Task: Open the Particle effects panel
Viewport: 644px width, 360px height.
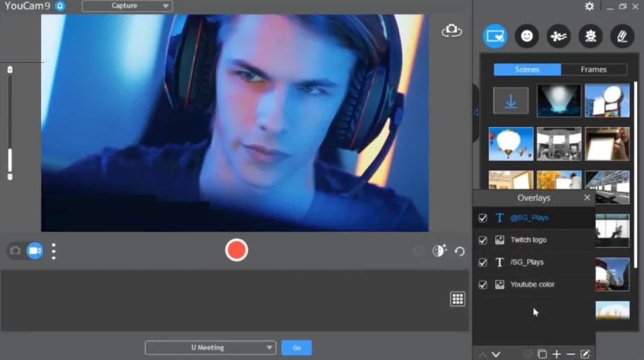Action: pyautogui.click(x=558, y=37)
